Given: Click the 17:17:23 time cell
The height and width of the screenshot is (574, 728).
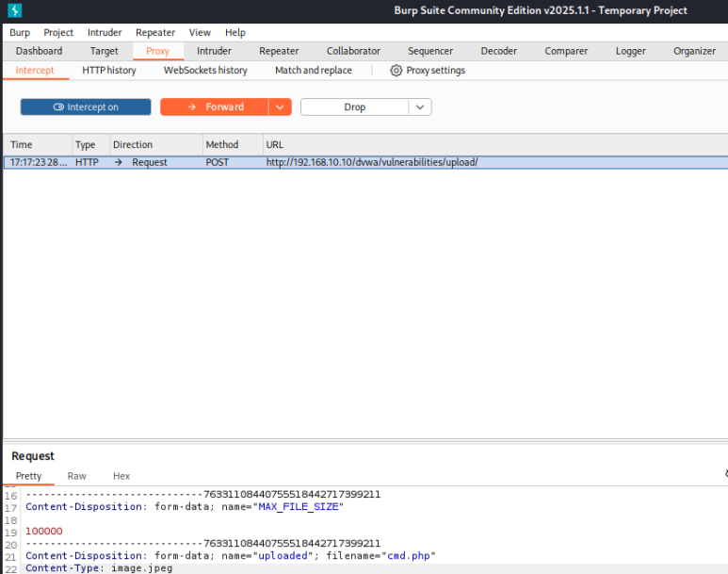Looking at the screenshot, I should [38, 162].
